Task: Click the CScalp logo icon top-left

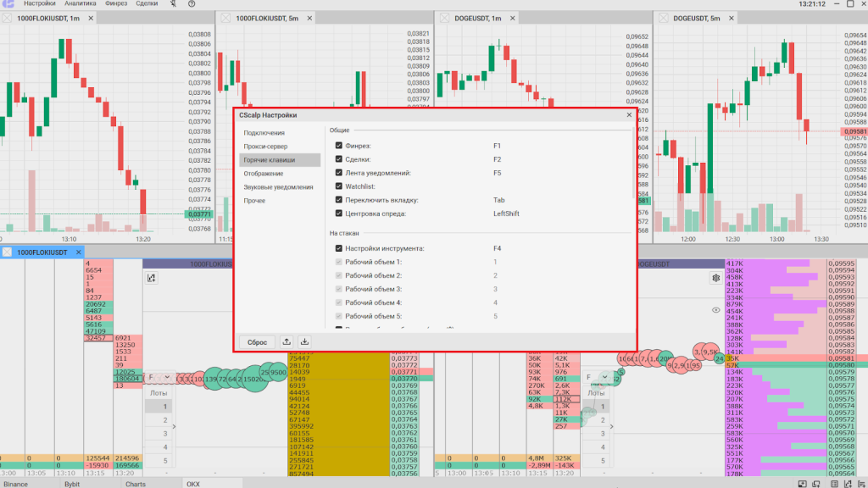Action: point(9,4)
